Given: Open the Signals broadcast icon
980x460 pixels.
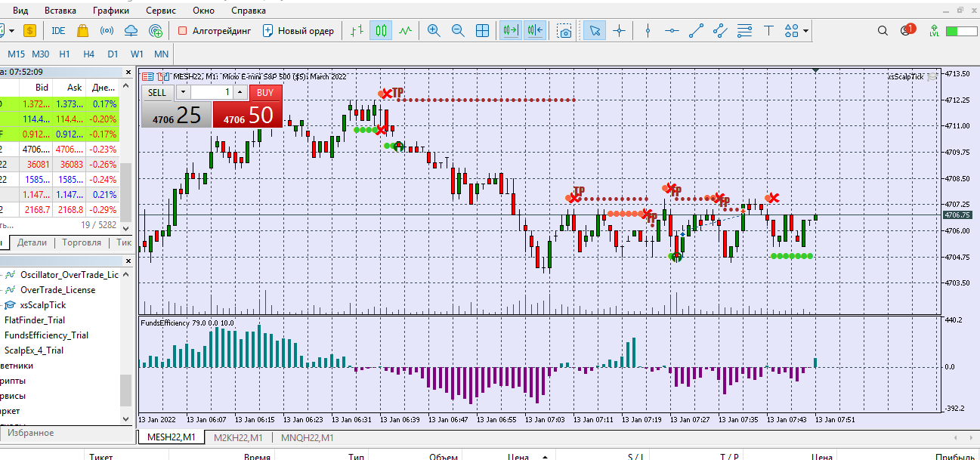Looking at the screenshot, I should point(107,31).
